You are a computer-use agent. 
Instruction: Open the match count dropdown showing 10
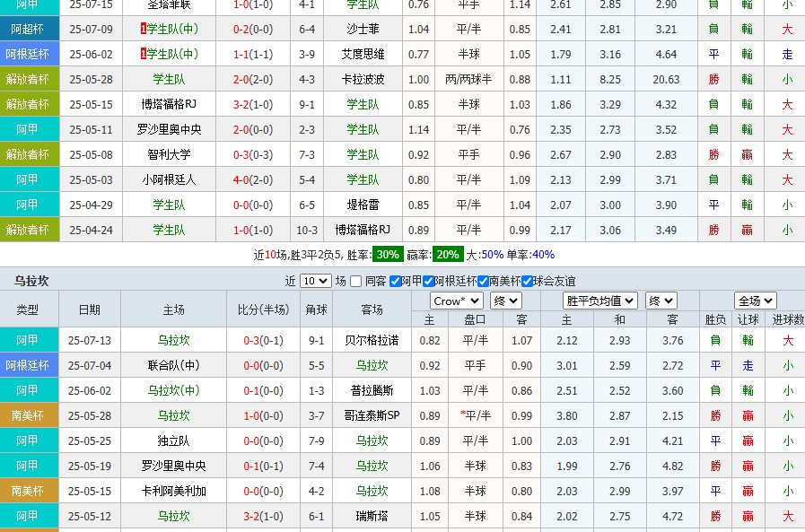[314, 283]
